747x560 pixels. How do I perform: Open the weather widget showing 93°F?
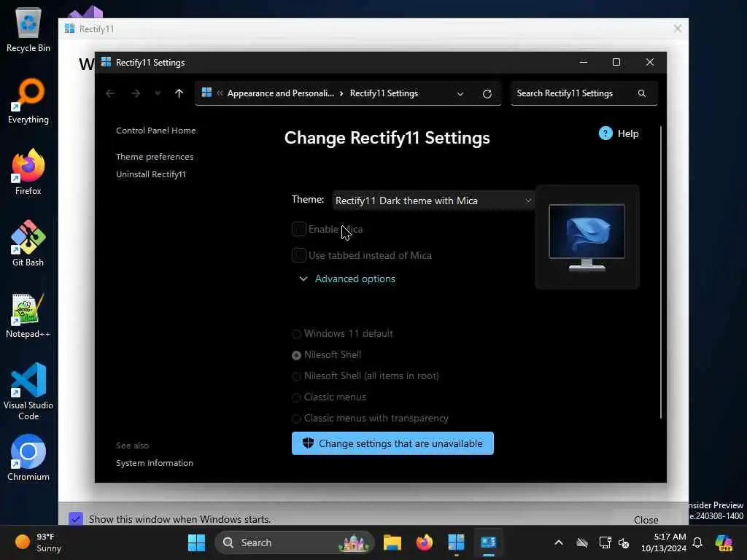tap(38, 542)
